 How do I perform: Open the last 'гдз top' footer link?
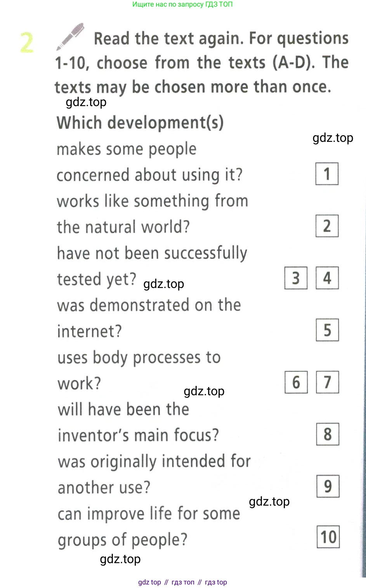click(216, 582)
